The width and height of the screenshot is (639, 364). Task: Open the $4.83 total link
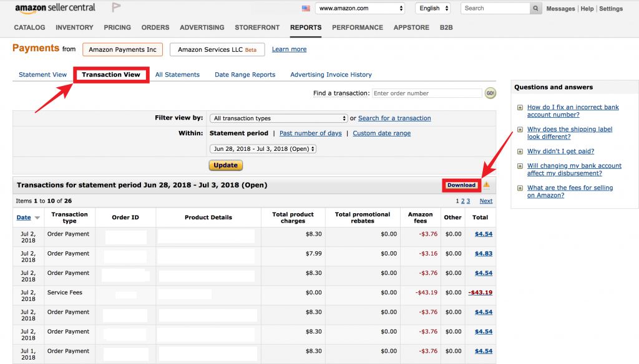(x=484, y=253)
